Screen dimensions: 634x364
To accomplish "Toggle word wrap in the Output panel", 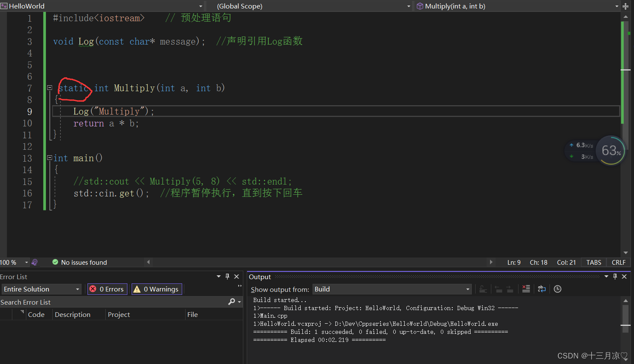I will [542, 289].
